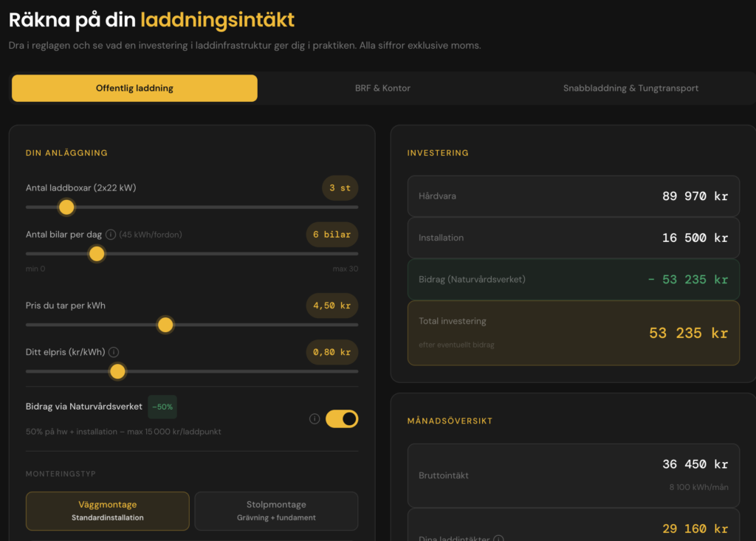Open the BRF & Kontor tab
The height and width of the screenshot is (541, 756).
point(382,88)
